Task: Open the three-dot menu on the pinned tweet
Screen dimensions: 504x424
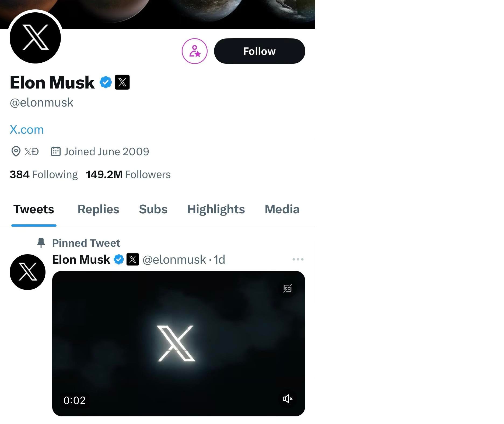Action: [298, 259]
